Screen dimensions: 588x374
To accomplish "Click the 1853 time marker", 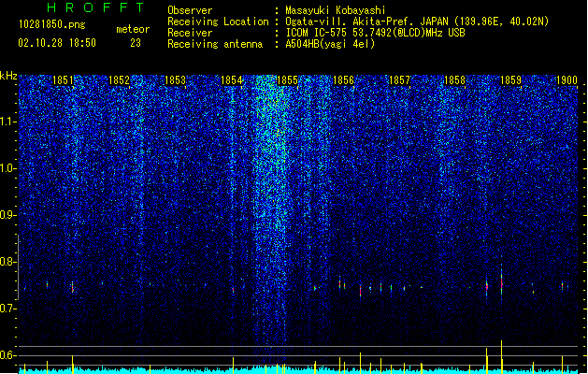I will click(x=175, y=80).
